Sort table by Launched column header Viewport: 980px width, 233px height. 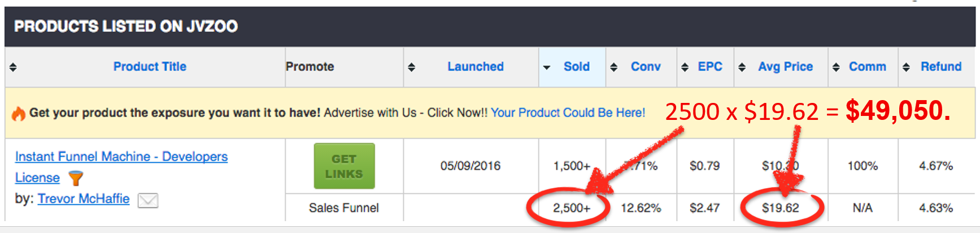coord(476,67)
